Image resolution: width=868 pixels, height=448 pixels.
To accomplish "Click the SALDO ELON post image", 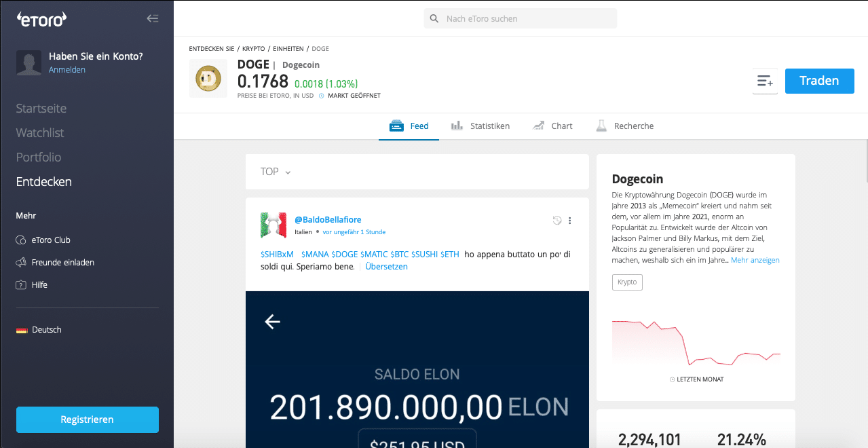I will coord(417,369).
